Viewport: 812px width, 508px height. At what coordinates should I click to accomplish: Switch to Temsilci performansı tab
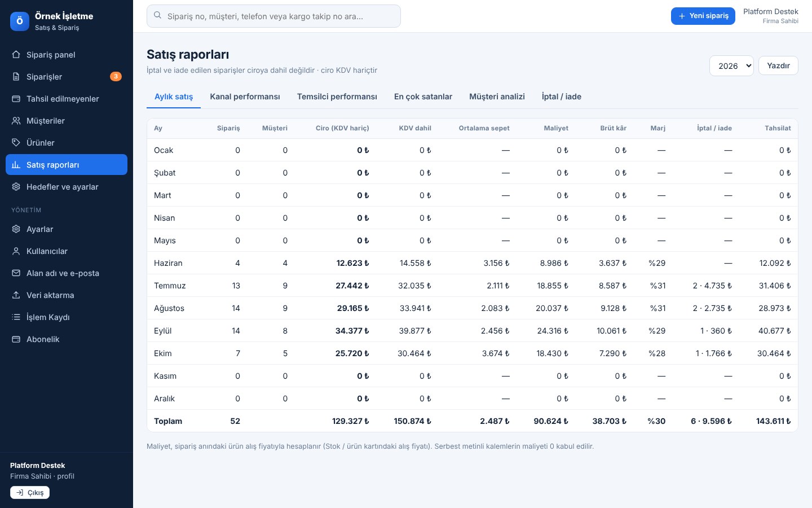(337, 97)
